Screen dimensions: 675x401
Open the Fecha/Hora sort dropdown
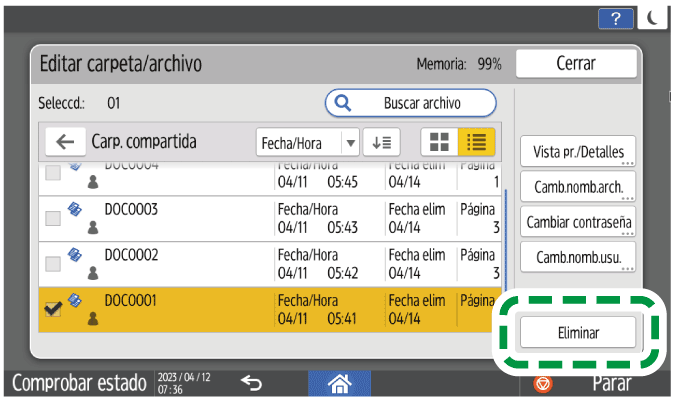307,143
